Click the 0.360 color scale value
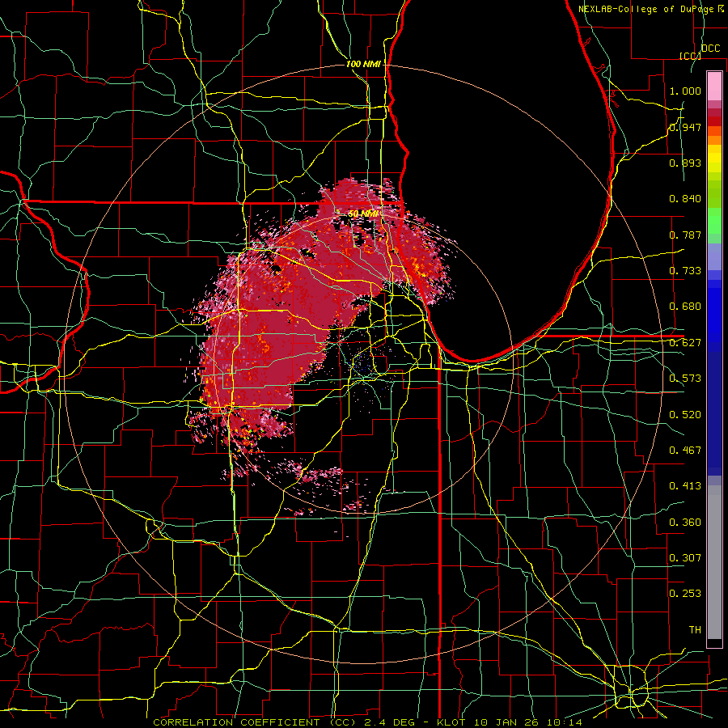Screen dimensions: 728x728 685,523
